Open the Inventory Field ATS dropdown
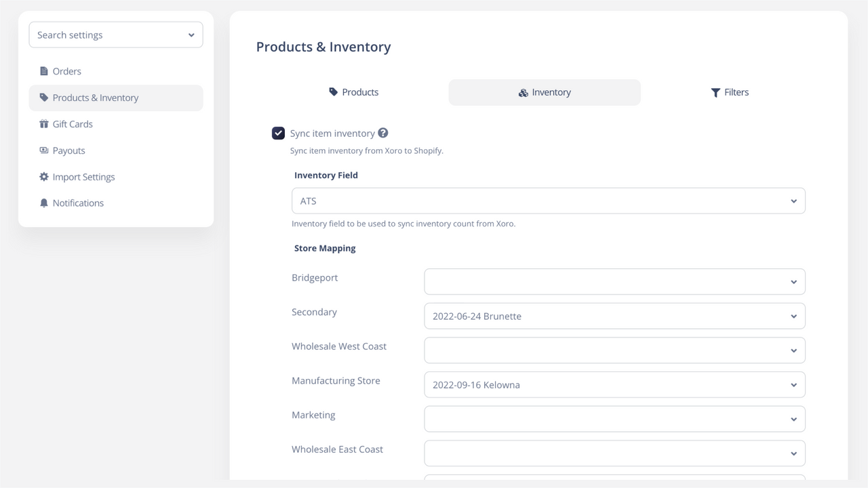This screenshot has height=488, width=868. (x=549, y=201)
